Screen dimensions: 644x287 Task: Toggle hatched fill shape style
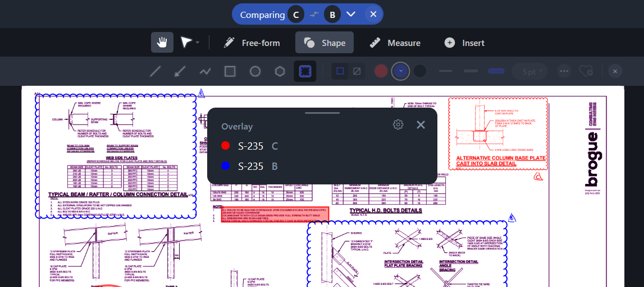pyautogui.click(x=357, y=71)
